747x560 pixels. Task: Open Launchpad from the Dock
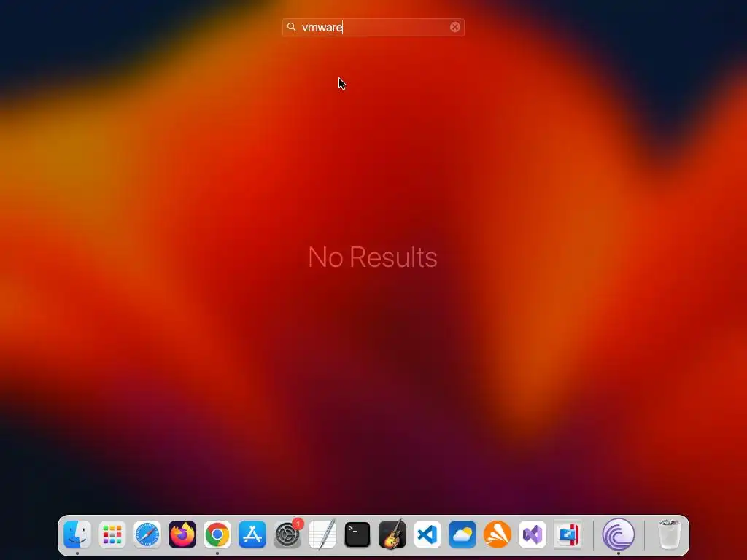tap(112, 534)
